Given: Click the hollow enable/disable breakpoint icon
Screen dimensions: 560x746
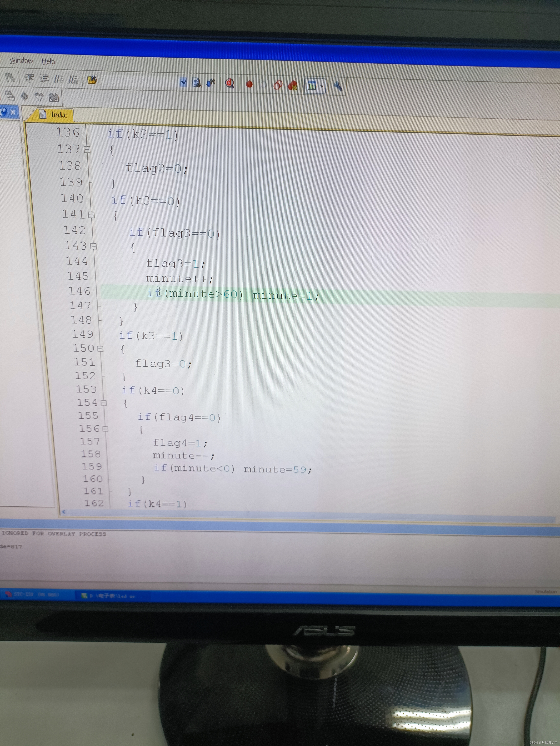Looking at the screenshot, I should (264, 85).
